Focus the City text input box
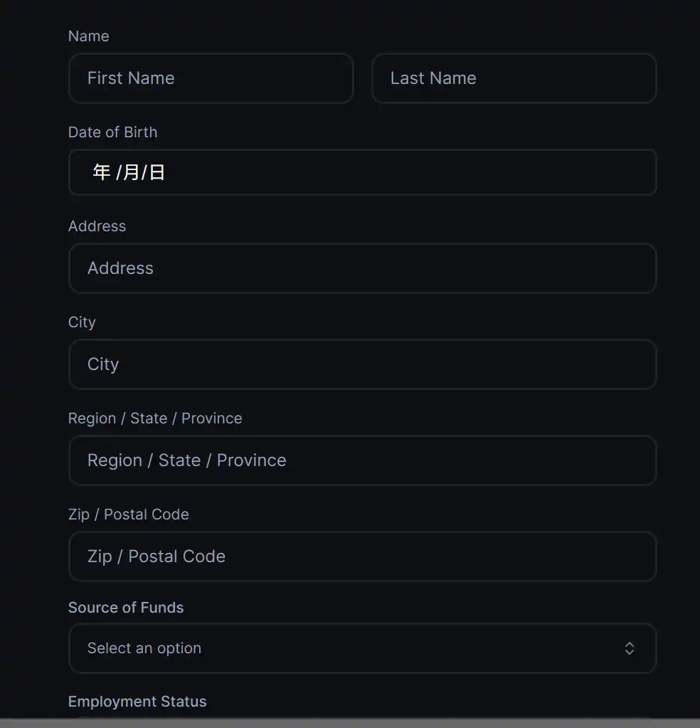 [x=361, y=364]
